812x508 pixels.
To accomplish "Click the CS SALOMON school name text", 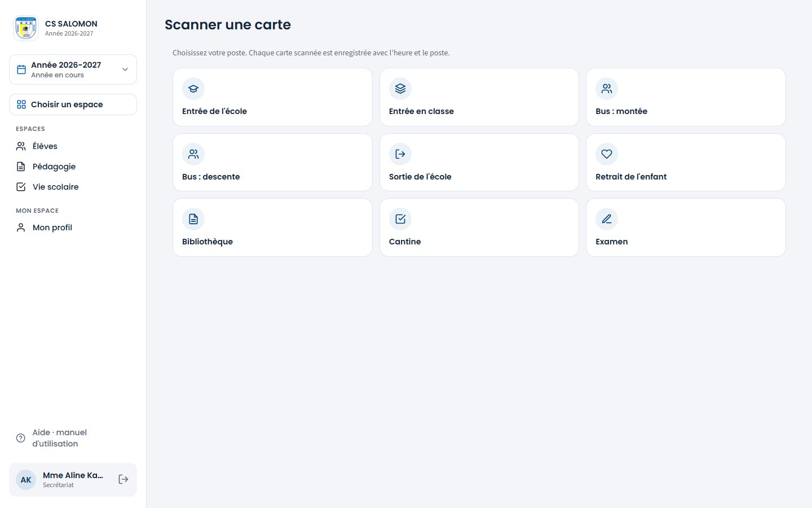I will pos(71,24).
